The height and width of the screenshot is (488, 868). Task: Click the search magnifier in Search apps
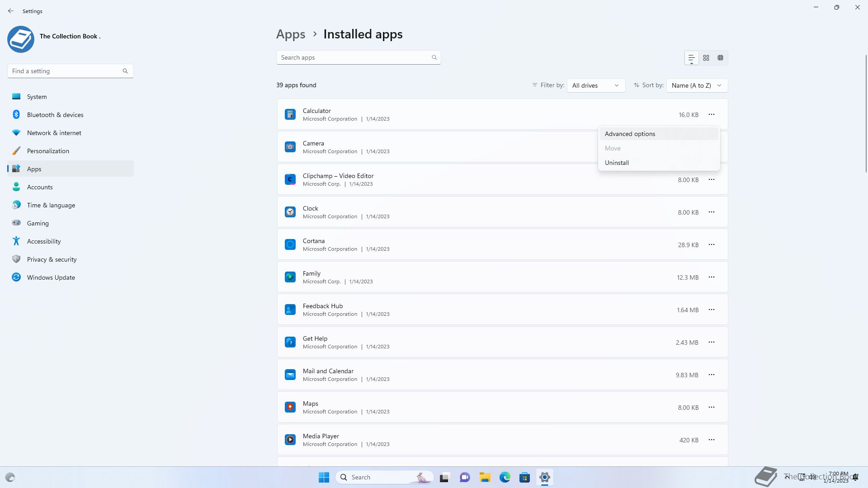click(434, 57)
